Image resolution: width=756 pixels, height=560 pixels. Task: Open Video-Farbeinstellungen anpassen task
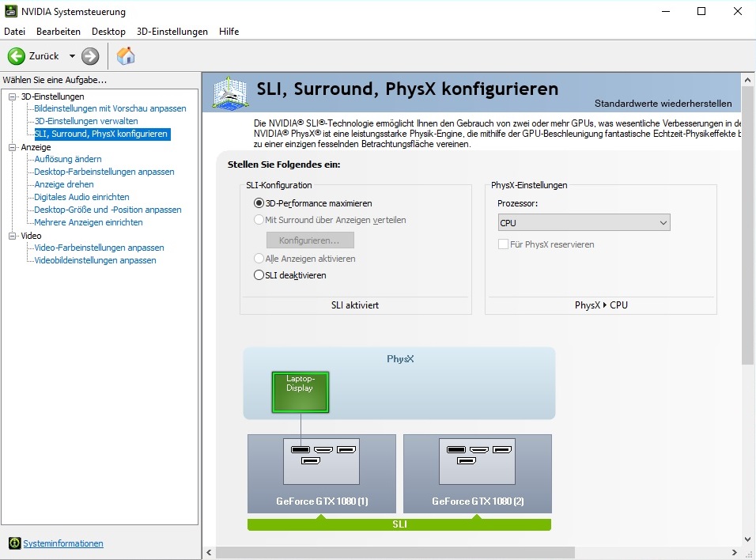(100, 248)
